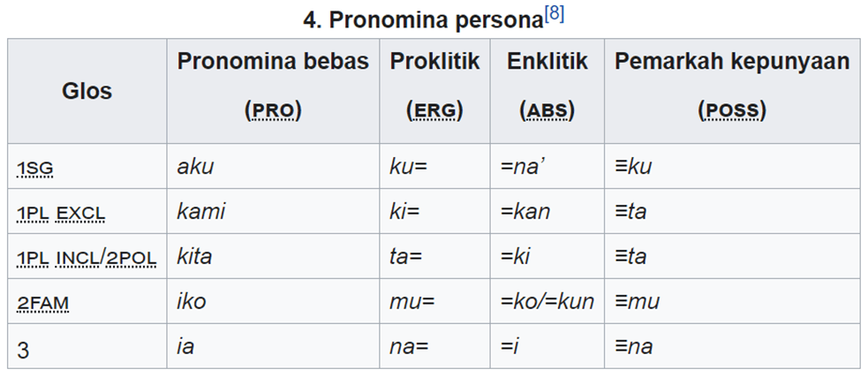868x377 pixels.
Task: Click the possessive cell ≡na
Action: (732, 347)
